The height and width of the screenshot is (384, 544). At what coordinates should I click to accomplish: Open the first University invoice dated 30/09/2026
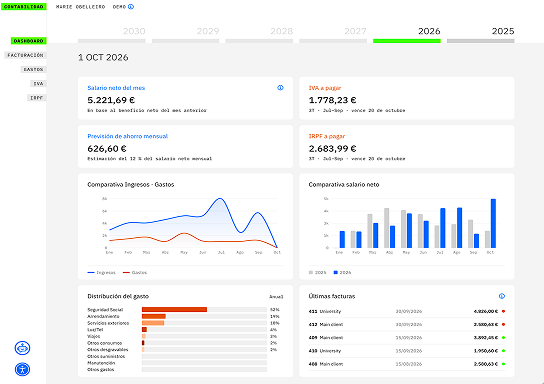407,311
